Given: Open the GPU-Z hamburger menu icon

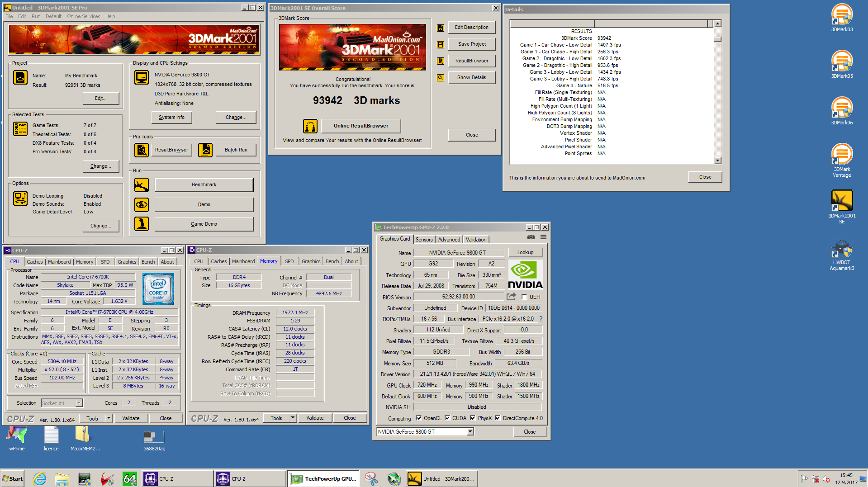Looking at the screenshot, I should pyautogui.click(x=543, y=237).
